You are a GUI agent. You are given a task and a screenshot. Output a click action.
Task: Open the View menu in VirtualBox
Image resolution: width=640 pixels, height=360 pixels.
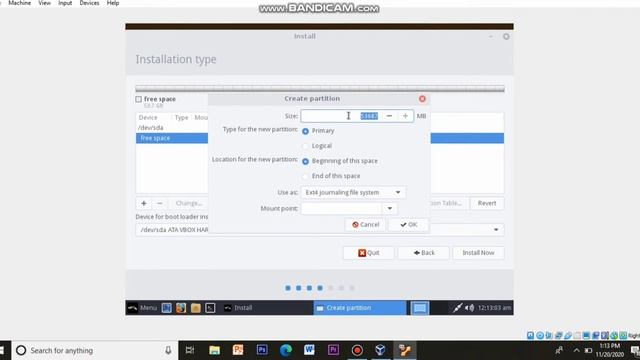tap(44, 3)
